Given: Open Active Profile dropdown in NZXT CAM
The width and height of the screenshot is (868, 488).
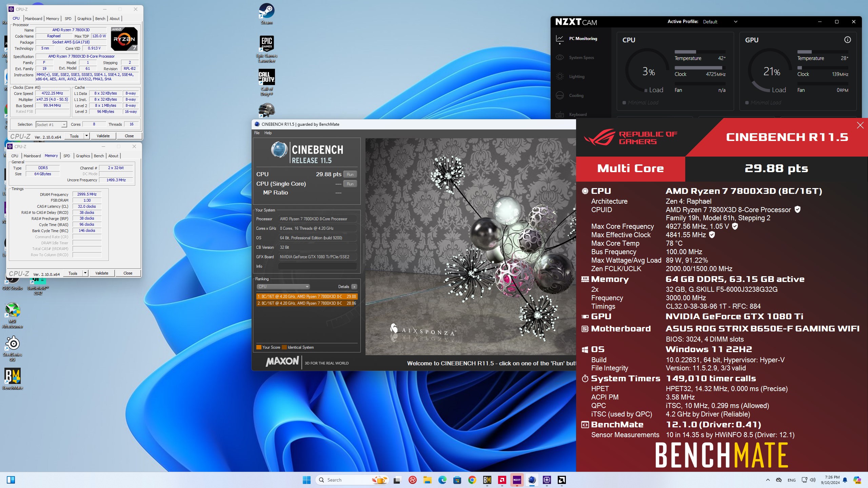Looking at the screenshot, I should pos(720,22).
